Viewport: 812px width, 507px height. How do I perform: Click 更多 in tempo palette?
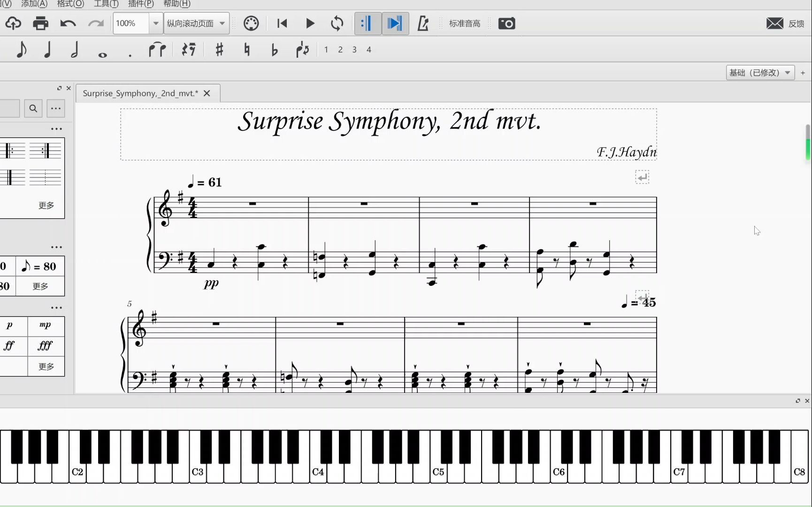(40, 286)
